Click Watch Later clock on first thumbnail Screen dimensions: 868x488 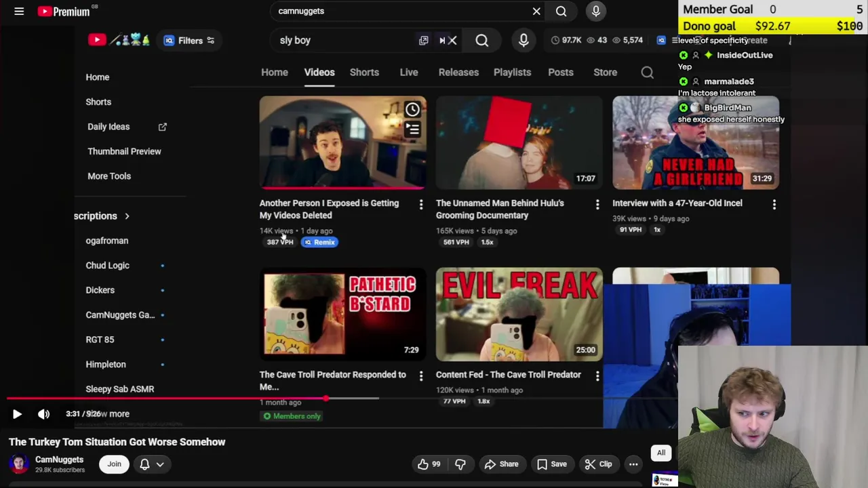(x=412, y=110)
